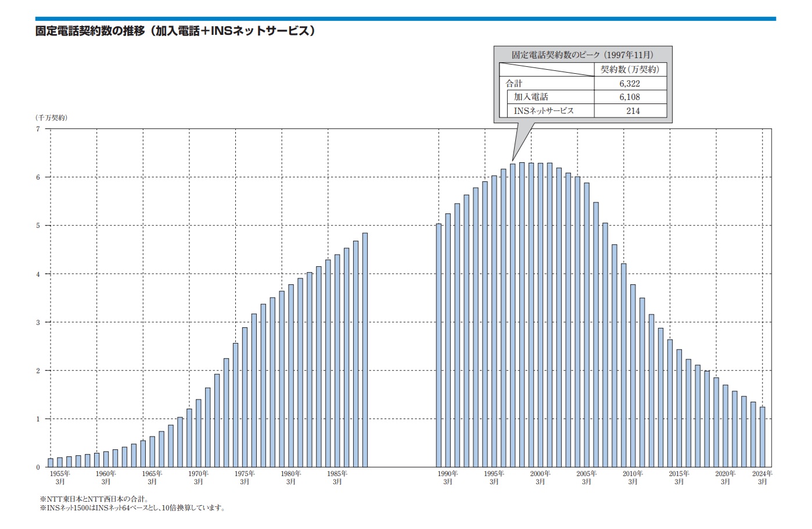
Task: Click the 契約数(万契約) column header
Action: point(630,69)
